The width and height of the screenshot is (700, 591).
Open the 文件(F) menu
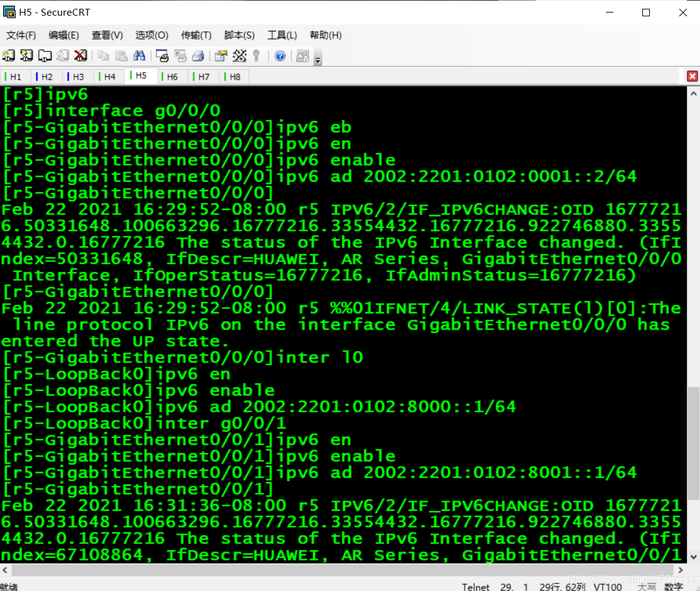pyautogui.click(x=21, y=35)
